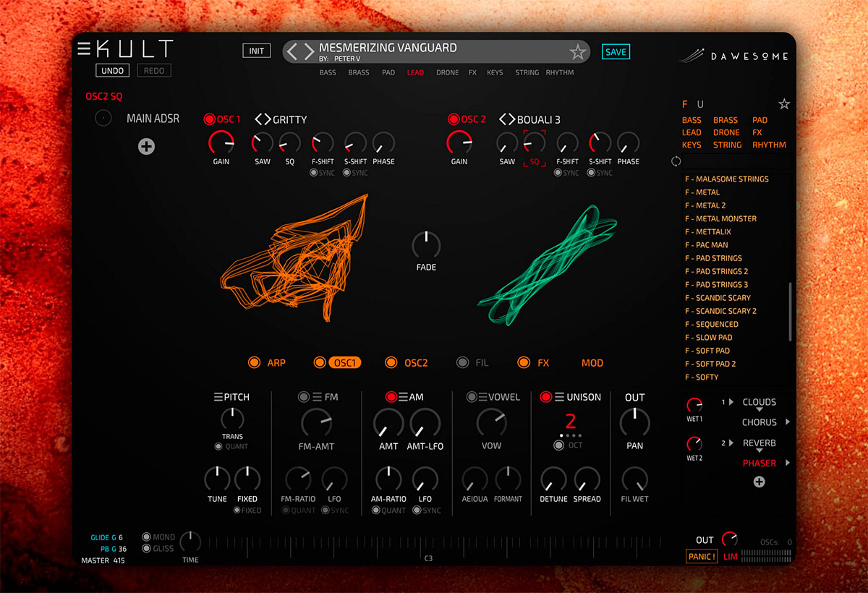
Task: Enable the MONO option
Action: pyautogui.click(x=147, y=537)
